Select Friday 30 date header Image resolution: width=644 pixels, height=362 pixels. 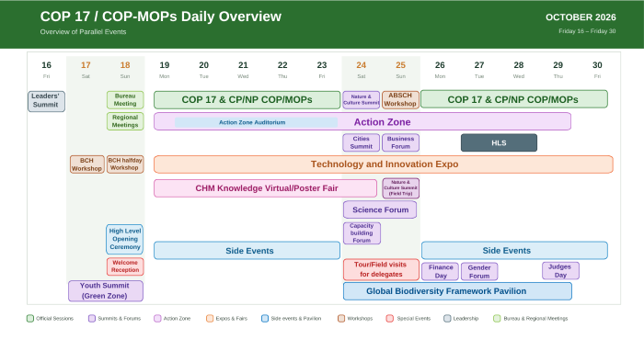coord(598,69)
